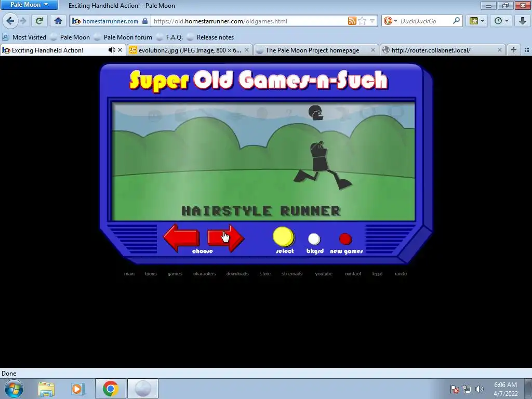Open the history clock dropdown
Image resolution: width=532 pixels, height=399 pixels.
pyautogui.click(x=501, y=21)
